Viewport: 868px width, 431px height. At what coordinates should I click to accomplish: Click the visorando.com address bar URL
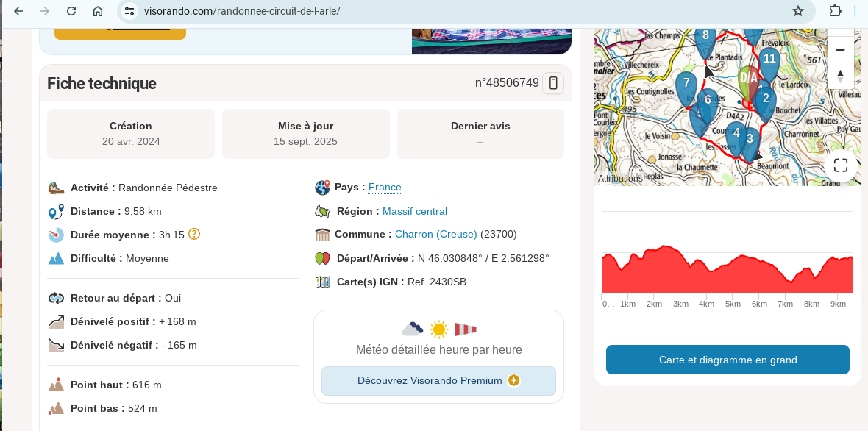pyautogui.click(x=242, y=11)
